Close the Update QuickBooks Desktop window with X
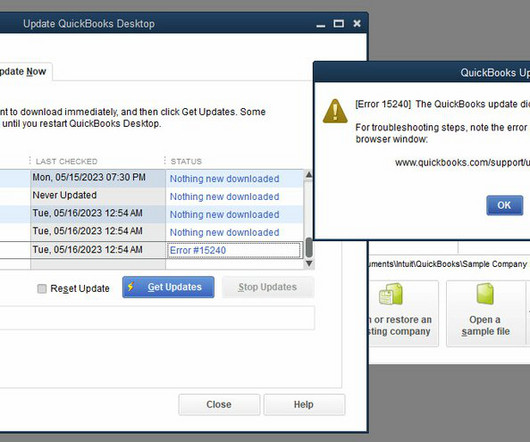This screenshot has width=530, height=442. [x=357, y=23]
